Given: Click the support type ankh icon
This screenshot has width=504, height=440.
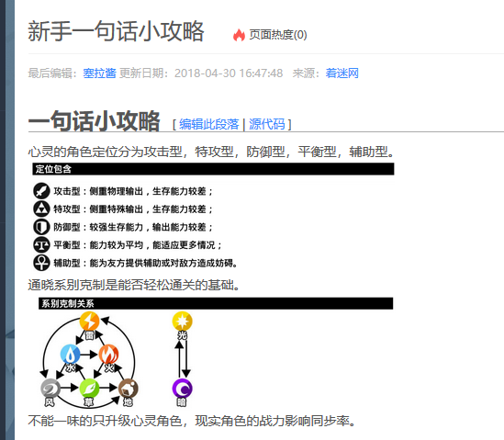Looking at the screenshot, I should (x=41, y=263).
